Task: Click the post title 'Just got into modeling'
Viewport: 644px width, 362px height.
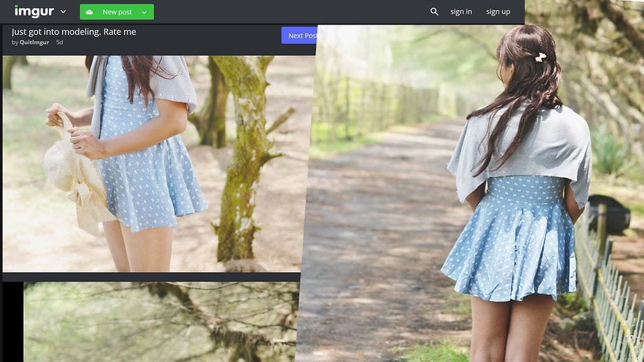Action: point(74,31)
